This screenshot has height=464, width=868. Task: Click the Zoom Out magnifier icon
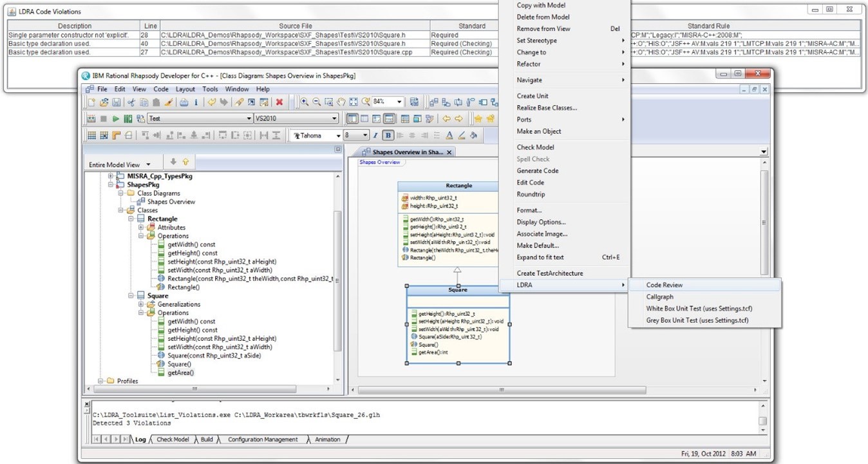tap(316, 102)
